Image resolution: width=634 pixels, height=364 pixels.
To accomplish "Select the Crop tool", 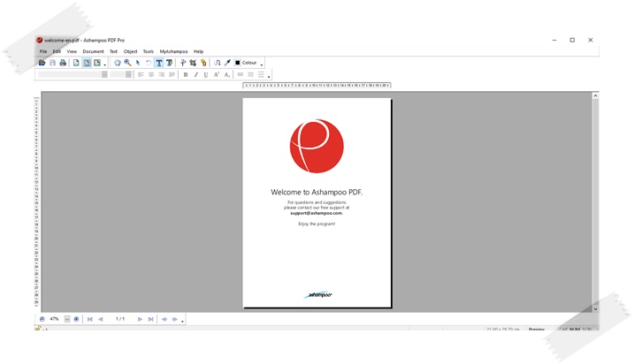I will [193, 63].
